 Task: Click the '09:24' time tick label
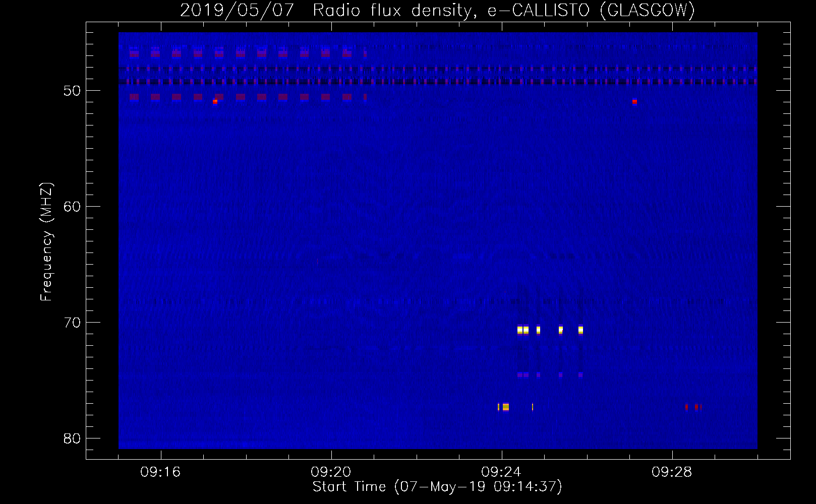pyautogui.click(x=501, y=472)
